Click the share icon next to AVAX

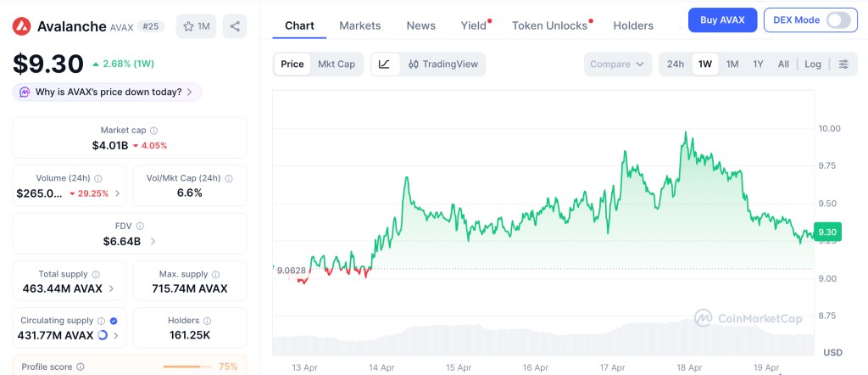click(x=235, y=26)
